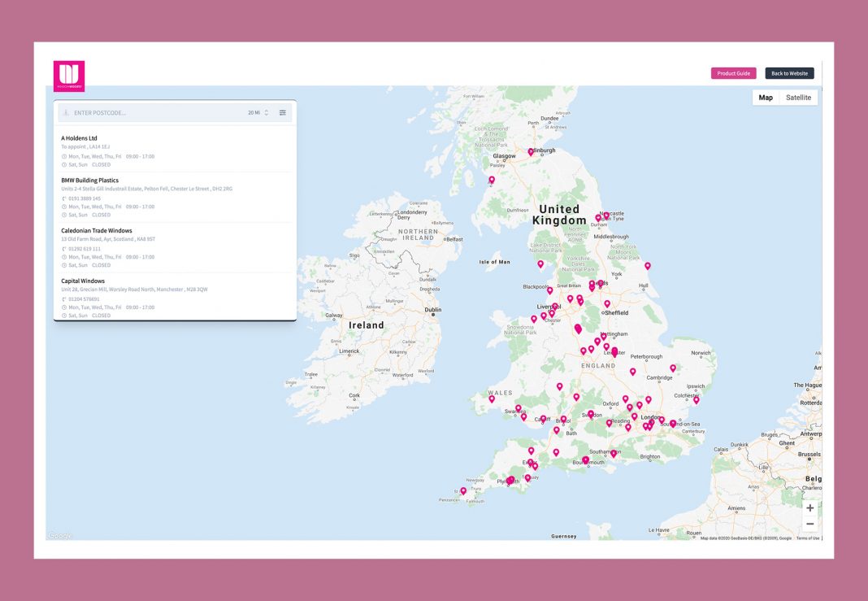
Task: Select the map pin southwest of Glasgow near Ayr
Action: tap(492, 180)
